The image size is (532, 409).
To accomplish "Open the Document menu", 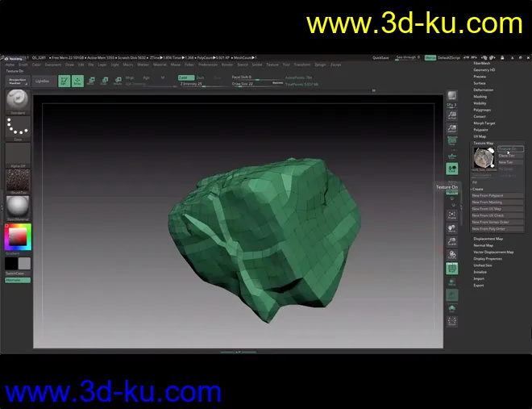I will pos(53,65).
